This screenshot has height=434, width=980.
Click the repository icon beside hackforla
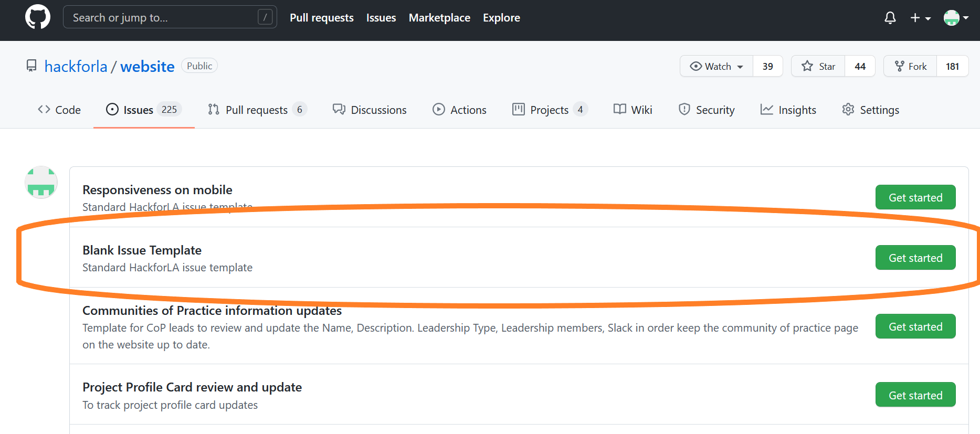pyautogui.click(x=31, y=66)
